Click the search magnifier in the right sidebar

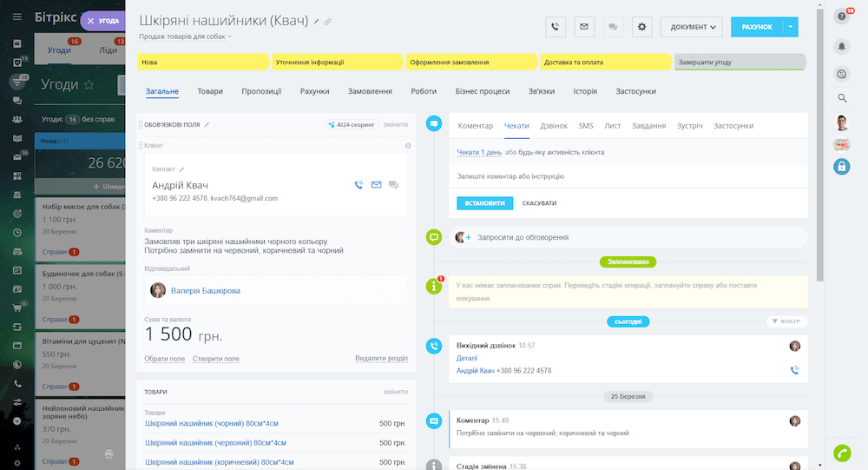tap(841, 98)
